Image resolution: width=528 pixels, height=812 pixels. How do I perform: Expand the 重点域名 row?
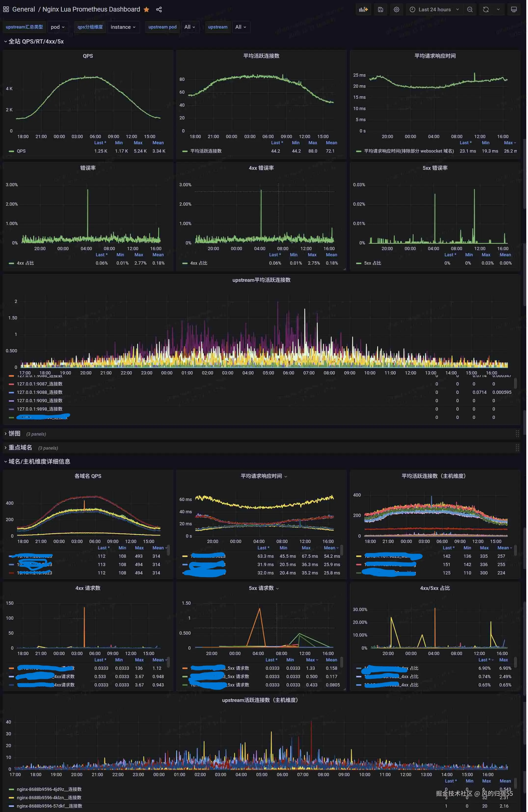pos(20,447)
